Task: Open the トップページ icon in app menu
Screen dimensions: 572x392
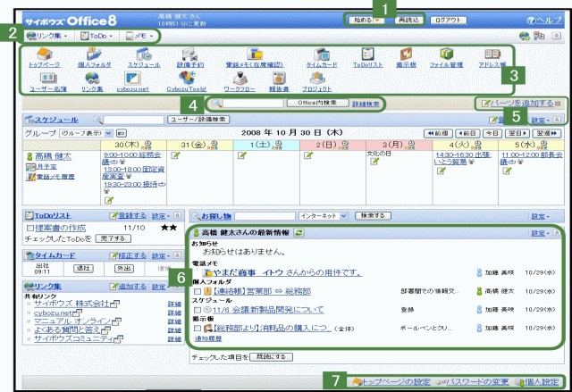Action: 42,55
